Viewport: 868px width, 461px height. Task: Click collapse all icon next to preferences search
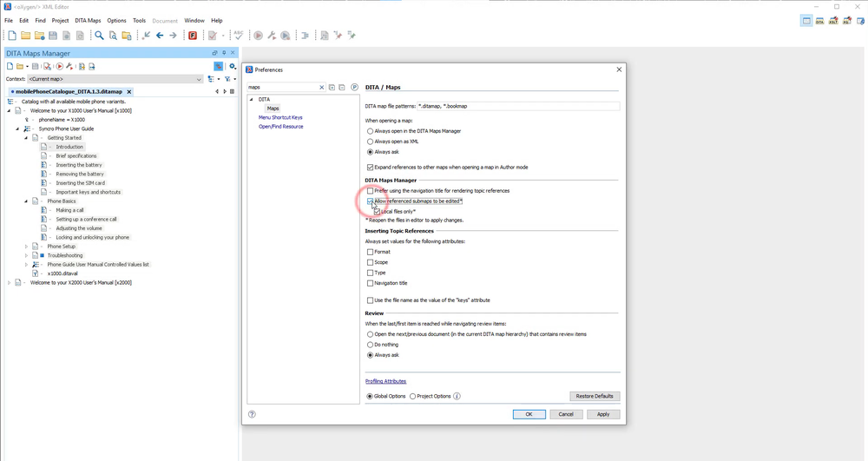341,88
